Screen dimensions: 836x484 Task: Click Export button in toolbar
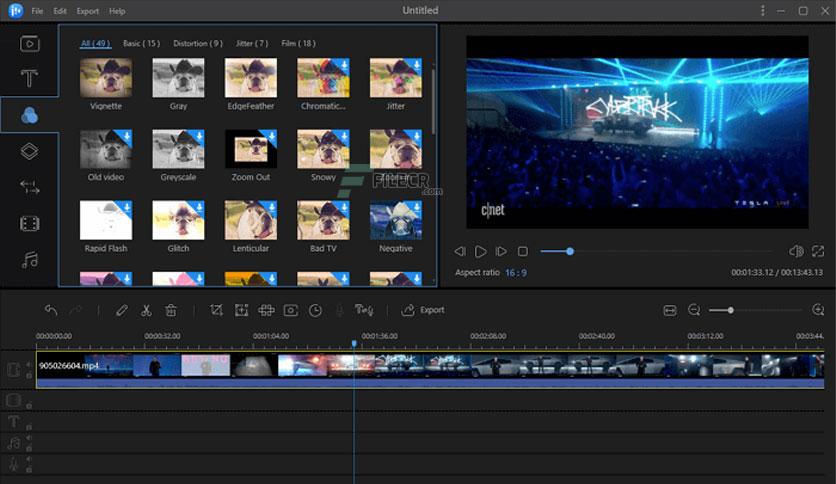pyautogui.click(x=423, y=310)
